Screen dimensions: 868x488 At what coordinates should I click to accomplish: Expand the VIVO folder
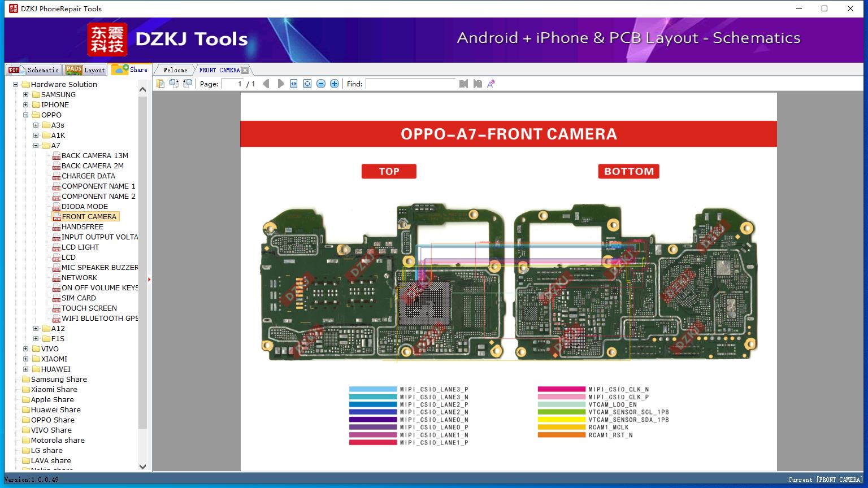coord(26,349)
